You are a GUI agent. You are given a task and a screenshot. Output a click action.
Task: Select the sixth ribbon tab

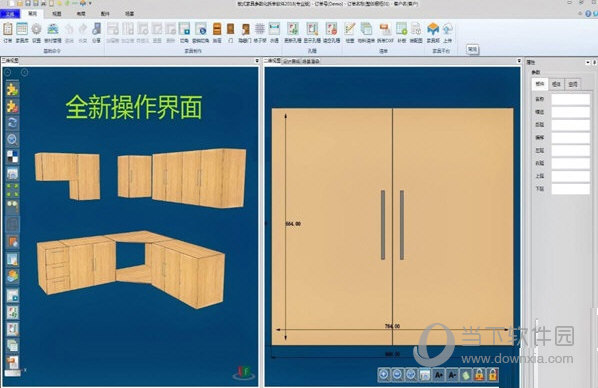129,14
